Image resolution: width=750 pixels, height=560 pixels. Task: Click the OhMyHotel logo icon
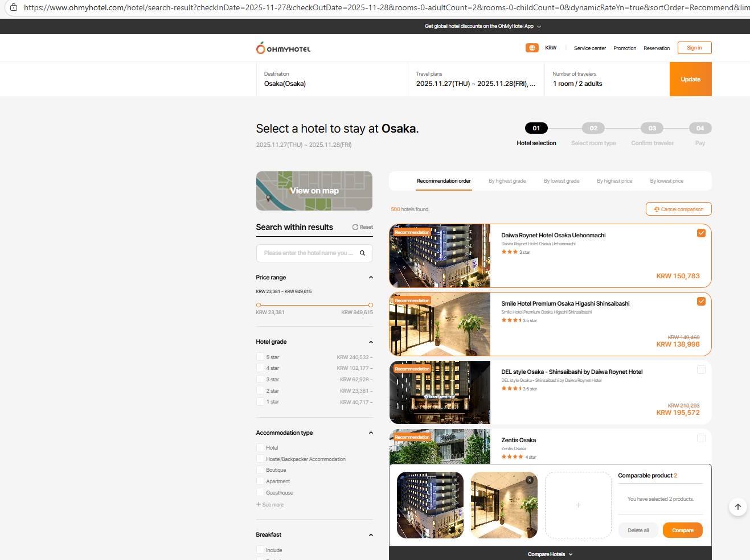point(261,48)
